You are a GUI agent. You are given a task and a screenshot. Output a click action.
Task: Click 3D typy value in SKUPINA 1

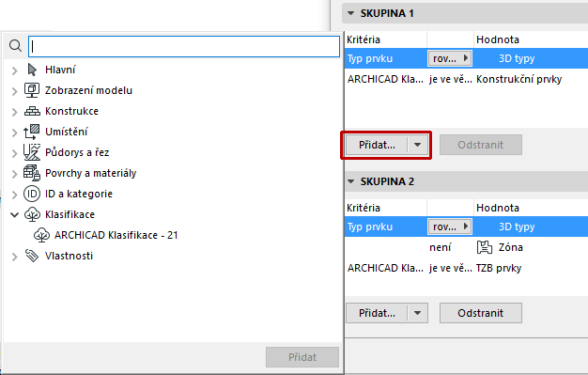point(517,58)
